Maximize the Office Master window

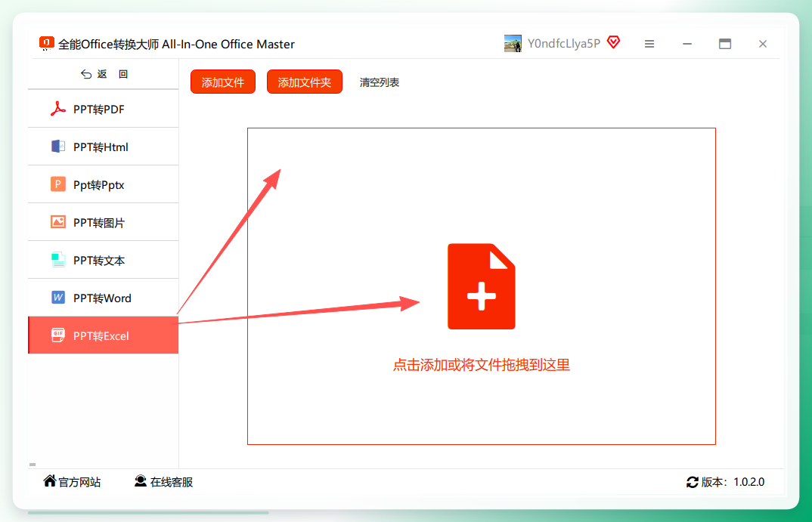(x=725, y=44)
